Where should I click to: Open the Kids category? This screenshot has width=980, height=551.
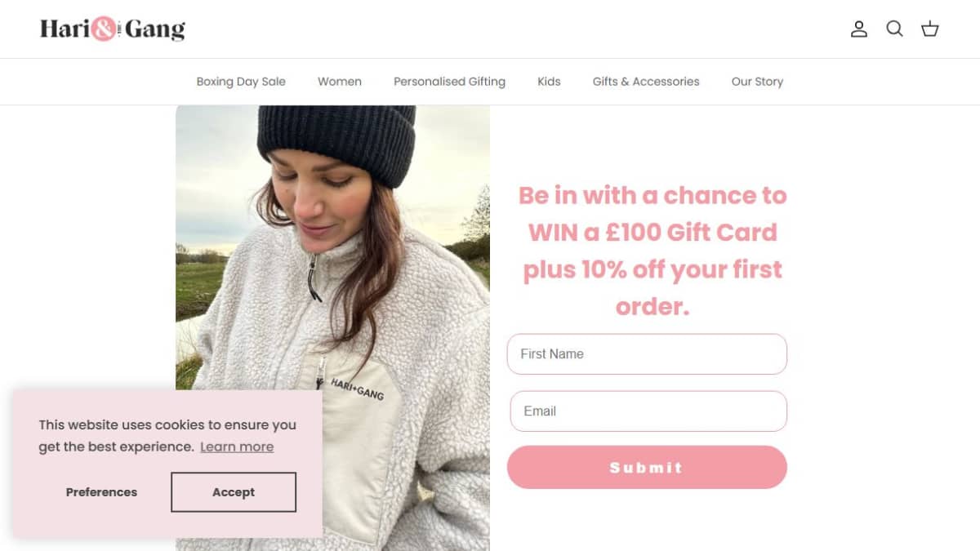tap(549, 82)
